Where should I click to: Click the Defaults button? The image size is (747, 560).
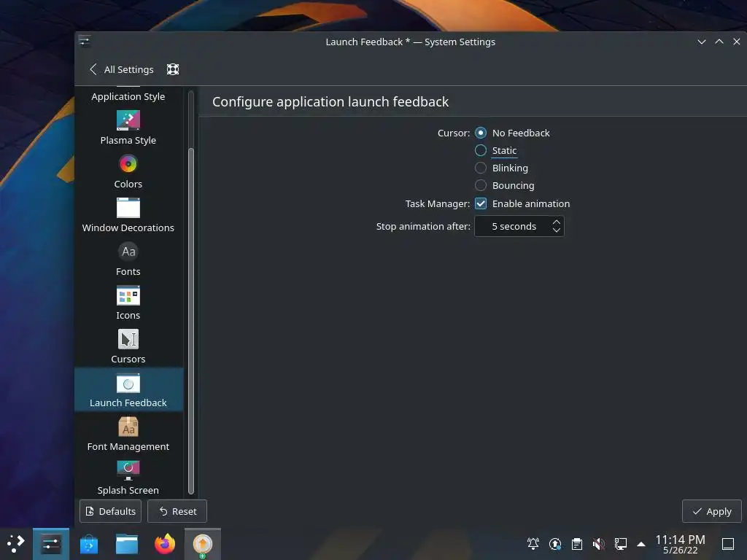pyautogui.click(x=111, y=511)
